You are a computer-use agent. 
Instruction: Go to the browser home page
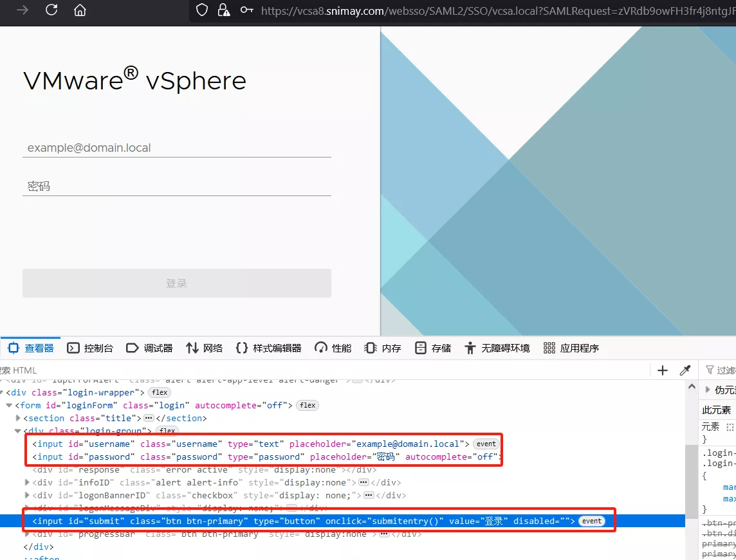(80, 10)
